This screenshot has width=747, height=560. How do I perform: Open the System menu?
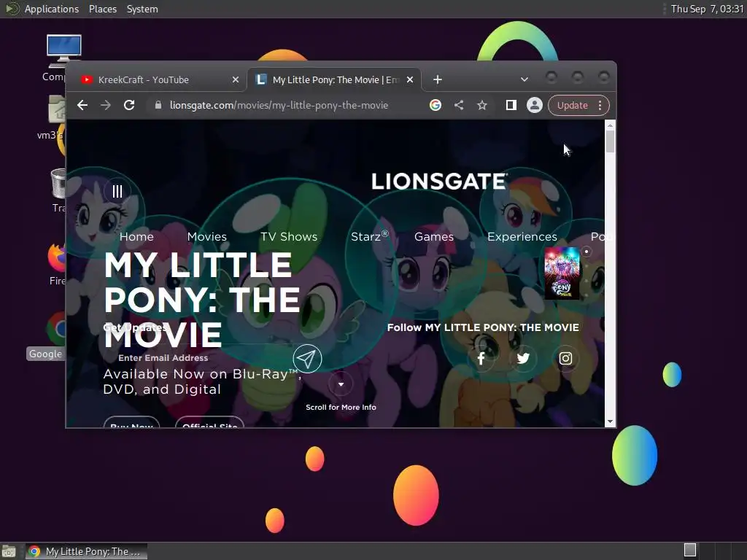(142, 9)
